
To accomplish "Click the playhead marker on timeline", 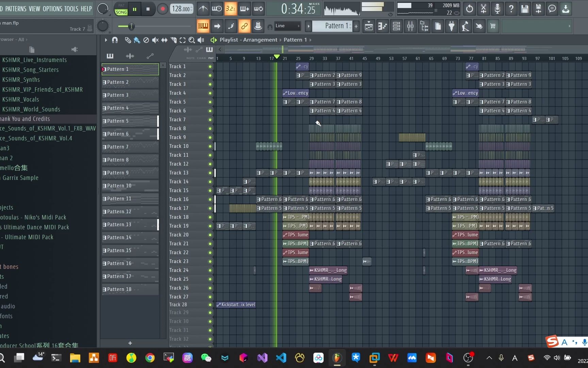I will tap(277, 57).
